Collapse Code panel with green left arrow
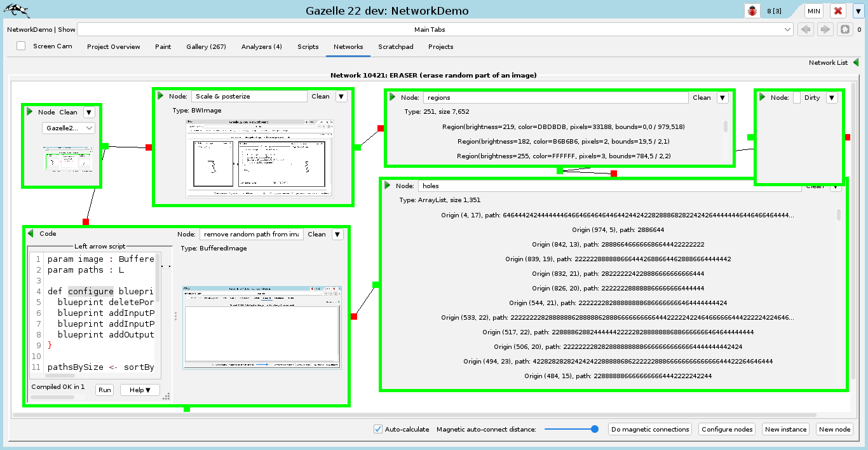868x450 pixels. pyautogui.click(x=30, y=233)
